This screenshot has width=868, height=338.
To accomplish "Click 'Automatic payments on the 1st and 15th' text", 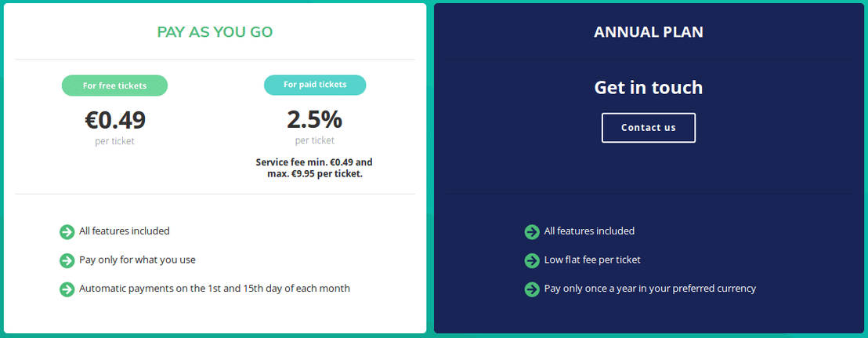I will pyautogui.click(x=215, y=289).
